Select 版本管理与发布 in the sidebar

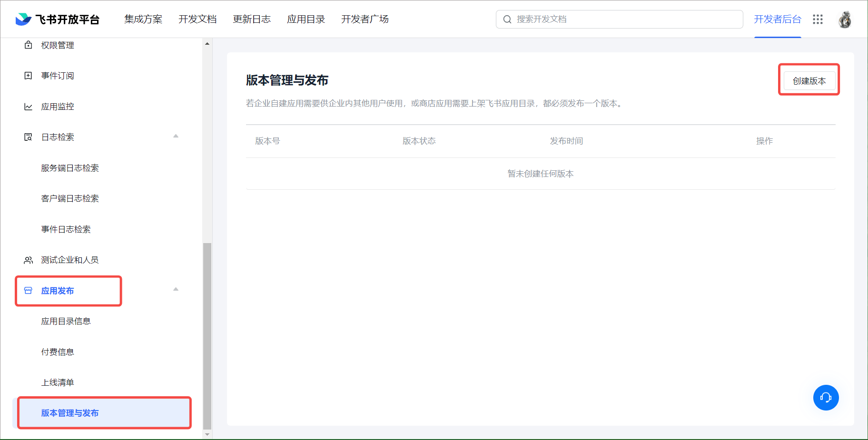click(70, 413)
